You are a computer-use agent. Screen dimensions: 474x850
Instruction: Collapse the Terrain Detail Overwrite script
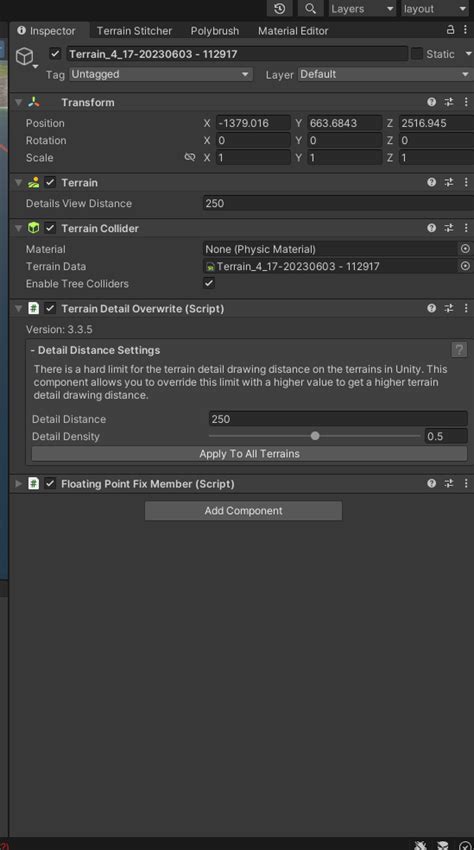[x=18, y=308]
